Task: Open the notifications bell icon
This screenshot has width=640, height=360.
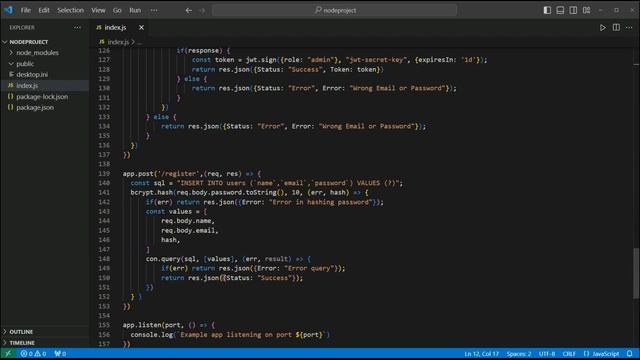Action: 630,353
